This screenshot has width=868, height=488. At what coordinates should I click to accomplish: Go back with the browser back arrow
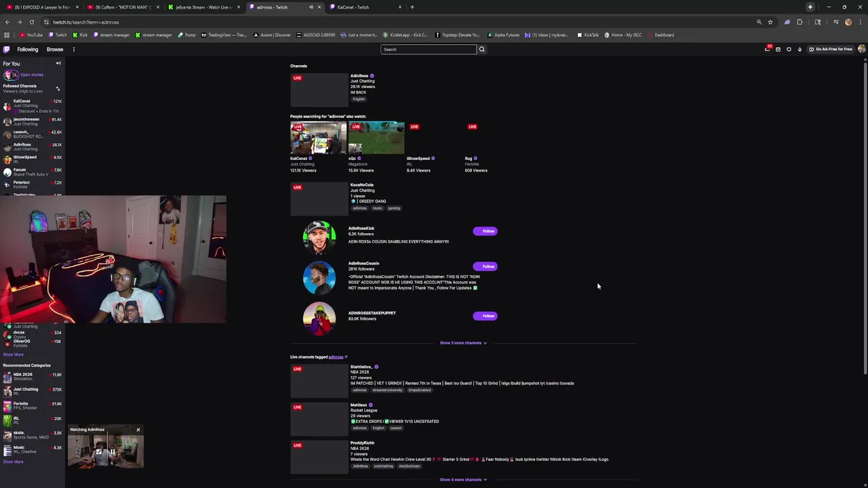[x=7, y=22]
